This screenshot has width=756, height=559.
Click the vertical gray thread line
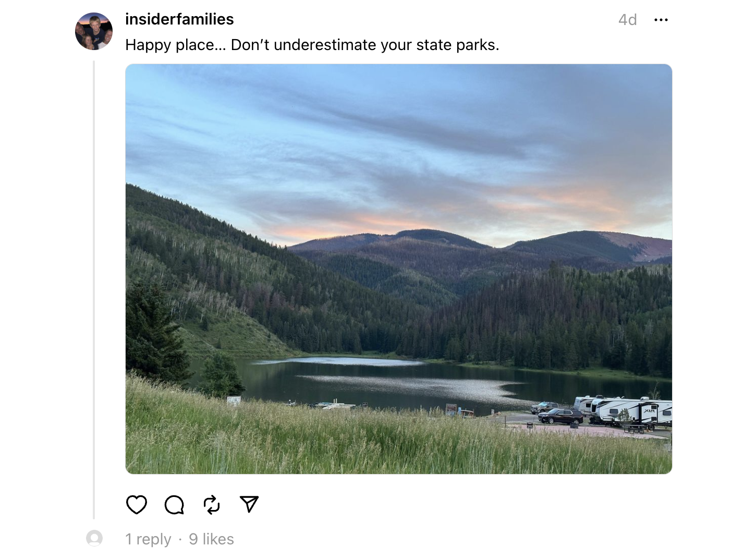tap(94, 290)
